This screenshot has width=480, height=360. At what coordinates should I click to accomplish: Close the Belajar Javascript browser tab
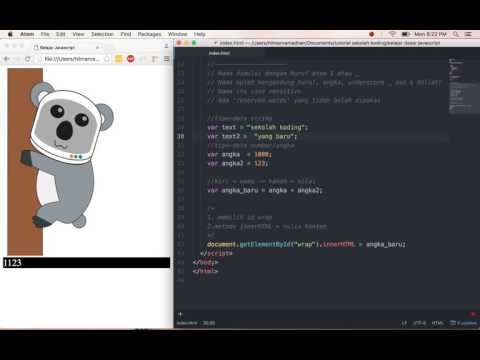pos(97,48)
